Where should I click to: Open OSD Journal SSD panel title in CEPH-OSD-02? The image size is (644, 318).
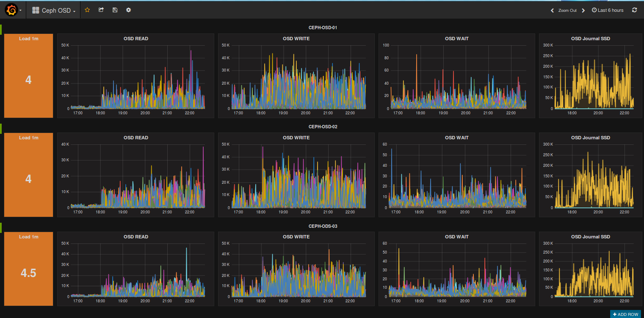[591, 138]
